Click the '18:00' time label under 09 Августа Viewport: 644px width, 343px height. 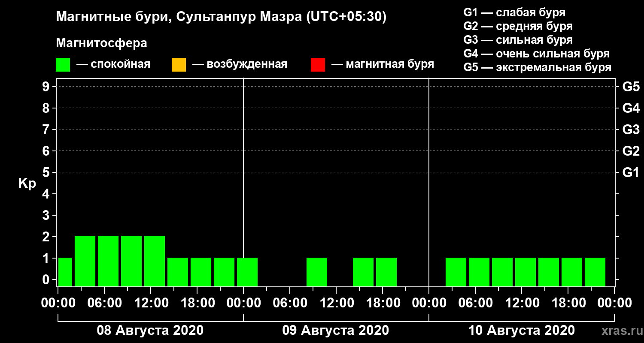tap(383, 303)
